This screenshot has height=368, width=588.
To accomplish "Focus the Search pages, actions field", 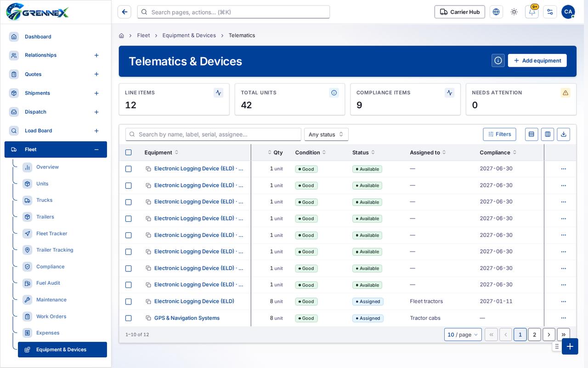I will pos(233,12).
